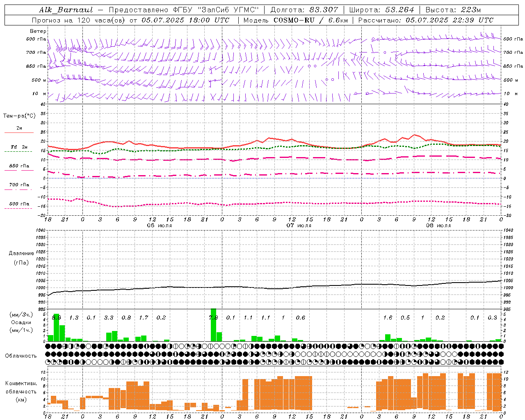
Task: Click the 08 июля date label
Action: (x=438, y=226)
